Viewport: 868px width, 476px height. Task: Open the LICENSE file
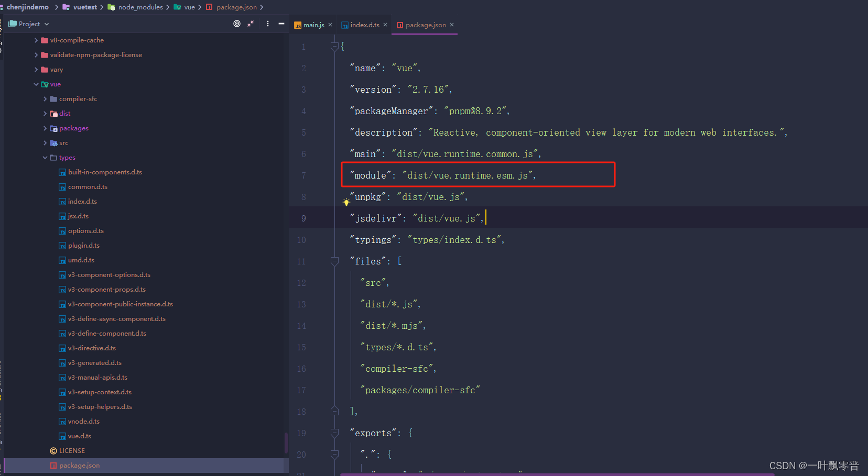point(72,451)
